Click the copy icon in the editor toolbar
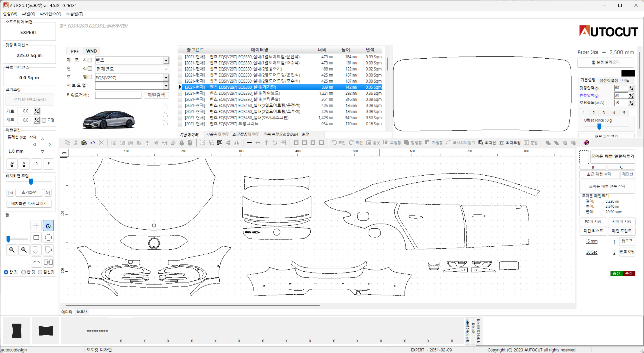The width and height of the screenshot is (644, 353). click(x=67, y=143)
